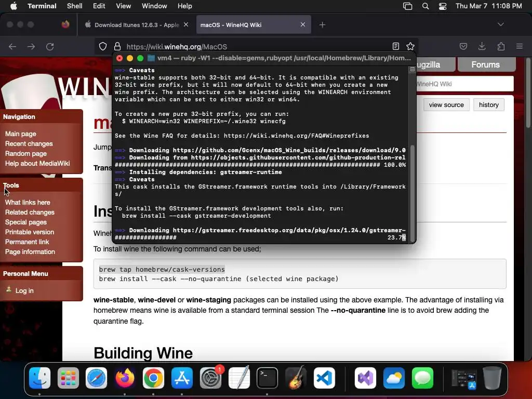Open Special pages link

tap(26, 222)
